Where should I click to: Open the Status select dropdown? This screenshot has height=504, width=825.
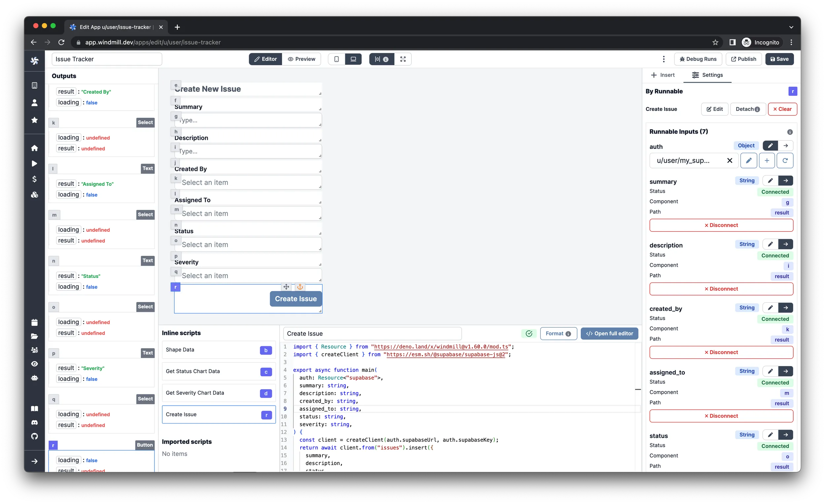click(x=248, y=245)
